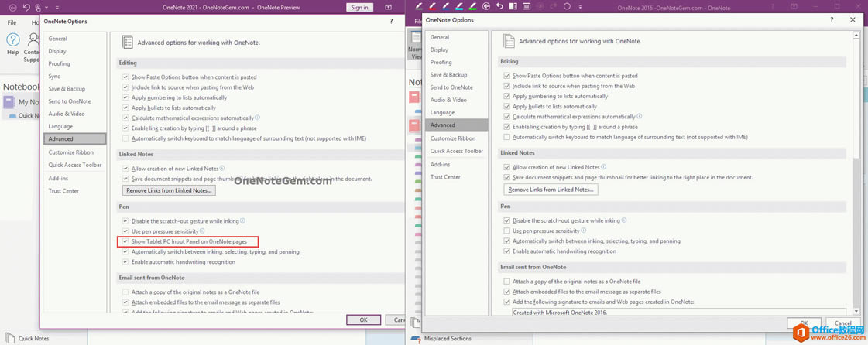Screen dimensions: 868x345
Task: Click the circled Back arrow in OneNote 2016 toolbar
Action: (x=486, y=7)
